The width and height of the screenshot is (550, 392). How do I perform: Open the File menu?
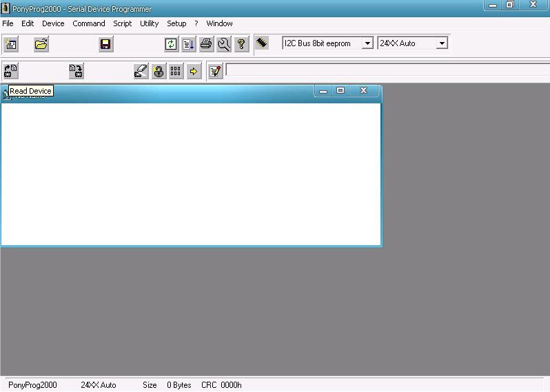pos(8,23)
